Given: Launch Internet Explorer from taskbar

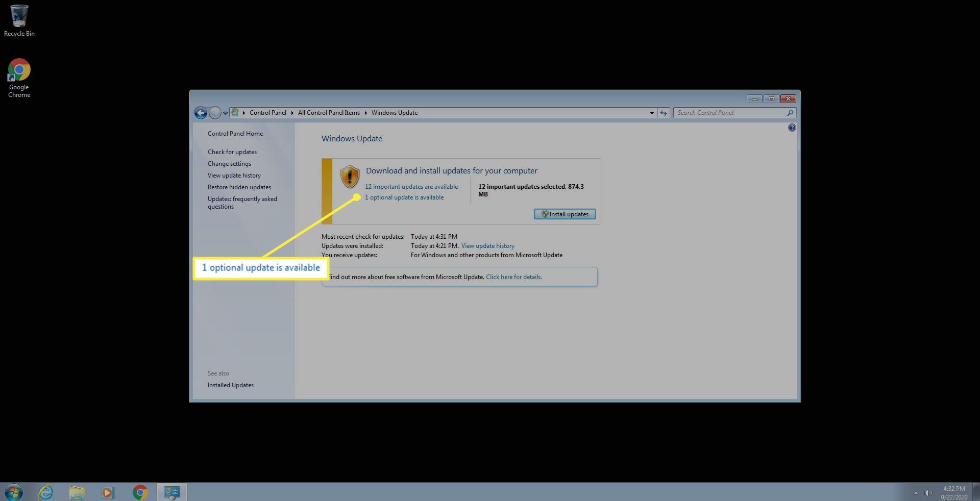Looking at the screenshot, I should point(46,492).
